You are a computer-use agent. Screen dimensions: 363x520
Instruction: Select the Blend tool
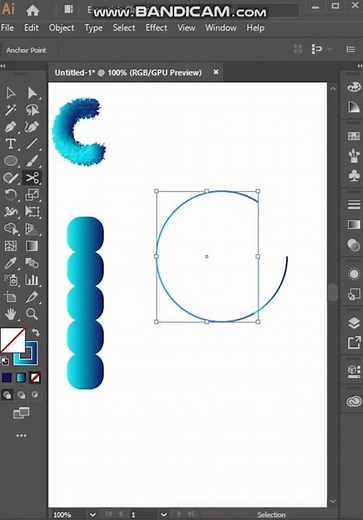[32, 263]
